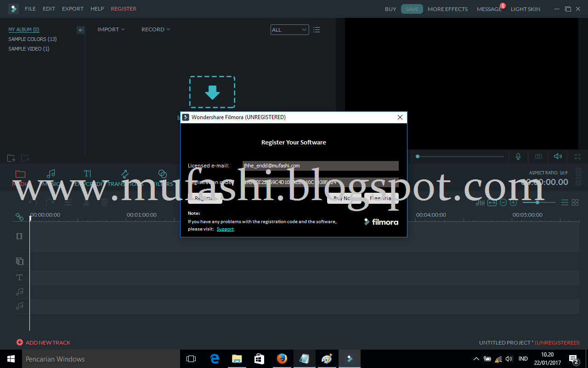Click zoom to fit timeline icon
The width and height of the screenshot is (588, 368).
pyautogui.click(x=492, y=202)
